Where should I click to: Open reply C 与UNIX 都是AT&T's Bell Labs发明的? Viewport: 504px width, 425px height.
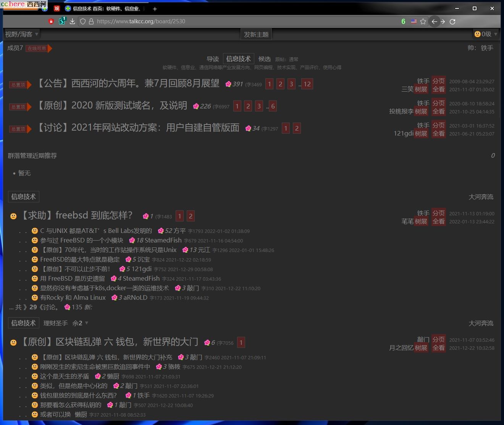(x=96, y=231)
